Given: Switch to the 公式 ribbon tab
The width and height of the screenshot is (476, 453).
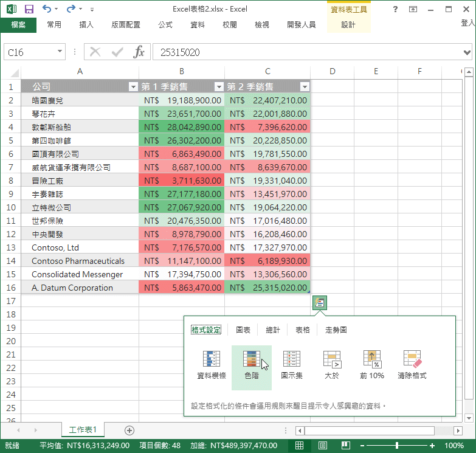Looking at the screenshot, I should [165, 25].
